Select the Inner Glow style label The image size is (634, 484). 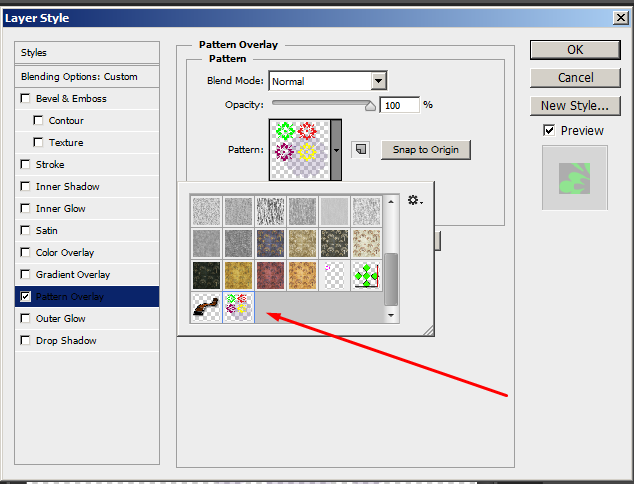click(61, 209)
